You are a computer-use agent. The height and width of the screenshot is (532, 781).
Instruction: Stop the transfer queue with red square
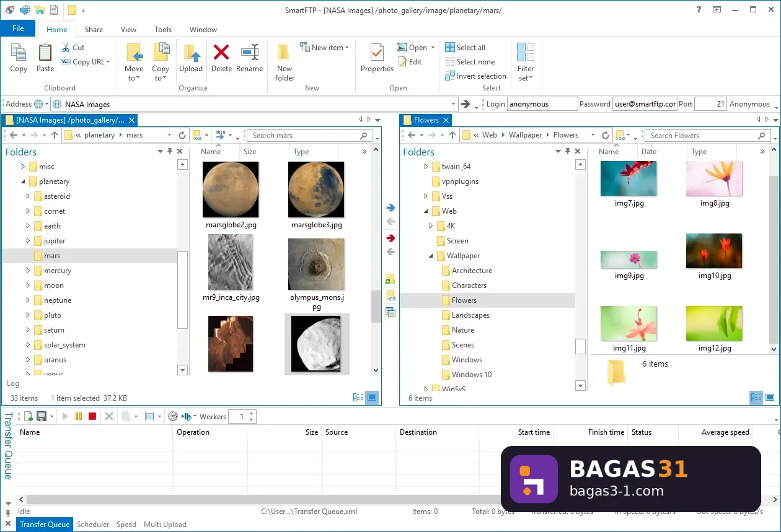pyautogui.click(x=92, y=417)
